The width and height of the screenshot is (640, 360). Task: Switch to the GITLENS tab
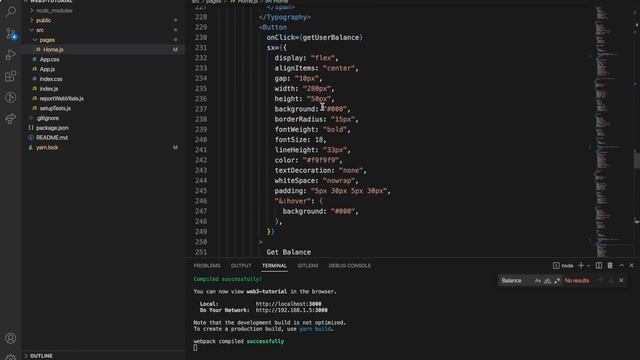[x=308, y=266]
